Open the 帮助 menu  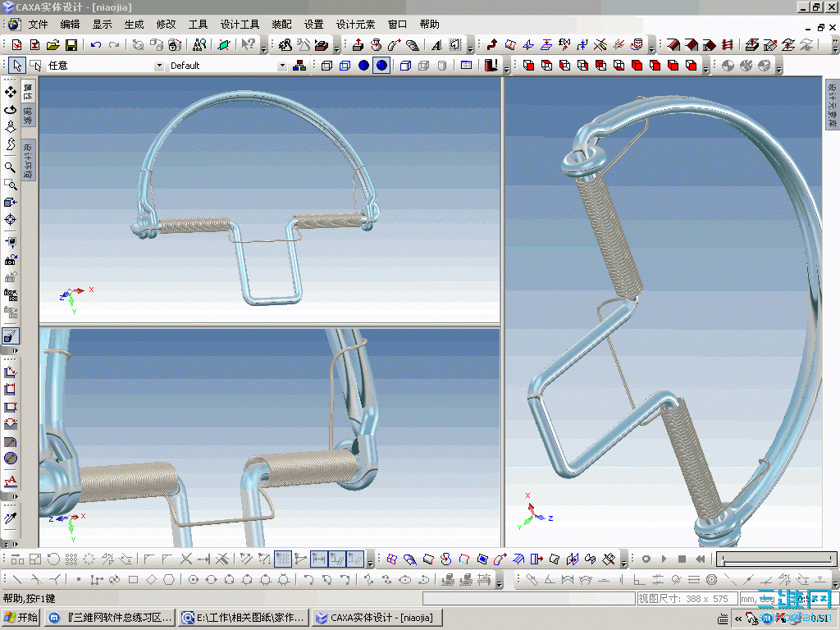430,25
